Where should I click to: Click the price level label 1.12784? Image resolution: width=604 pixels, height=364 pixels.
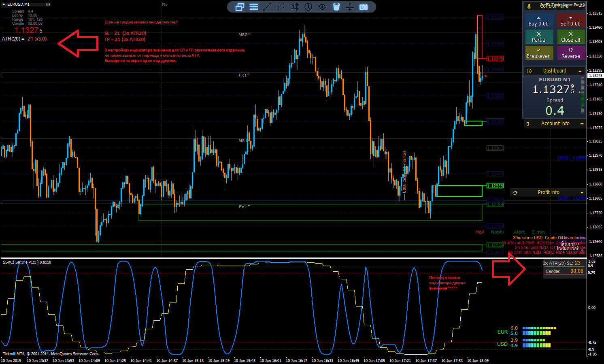[x=495, y=204]
